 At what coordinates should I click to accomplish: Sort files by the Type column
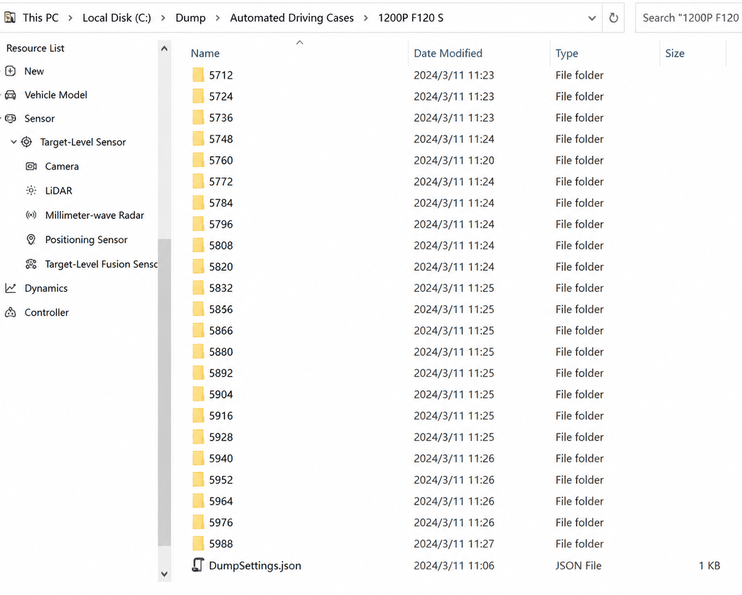pos(567,53)
